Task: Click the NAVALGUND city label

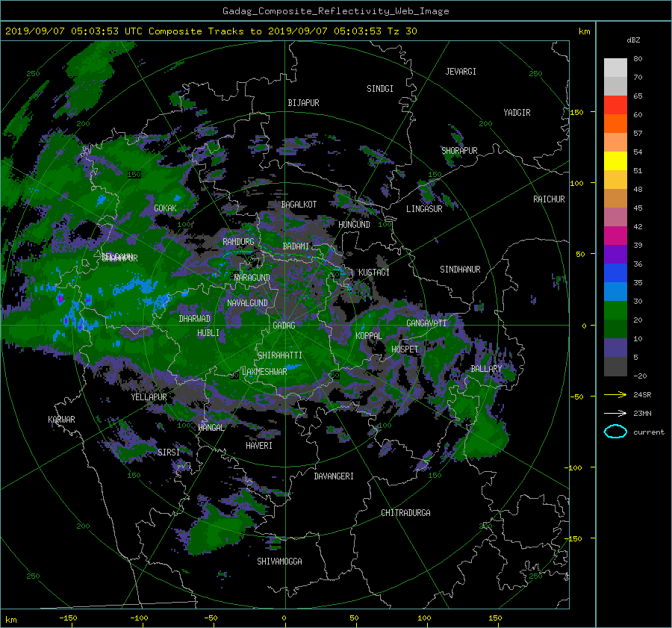Action: pyautogui.click(x=247, y=303)
